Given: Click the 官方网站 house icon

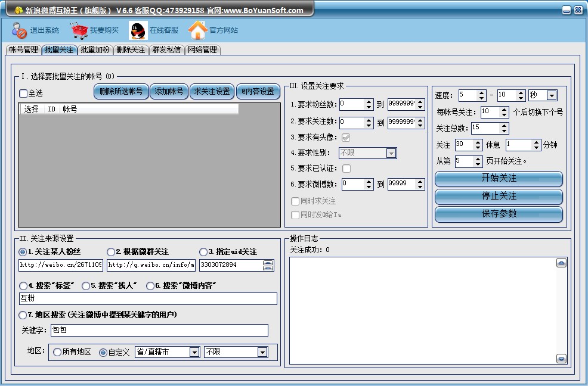Looking at the screenshot, I should pos(198,30).
